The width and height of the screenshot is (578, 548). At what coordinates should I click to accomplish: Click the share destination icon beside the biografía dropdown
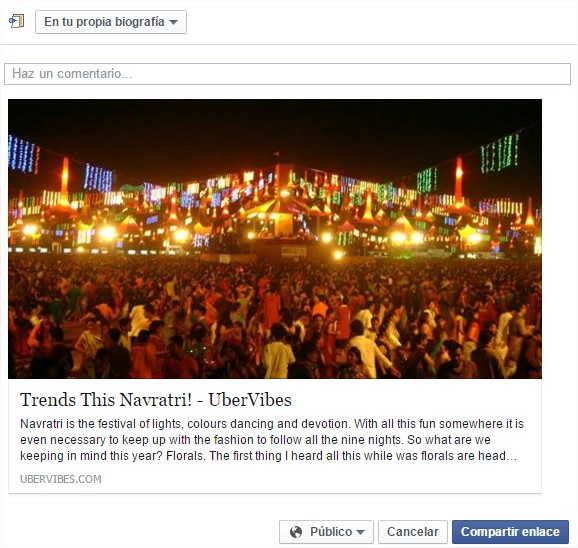(x=17, y=21)
